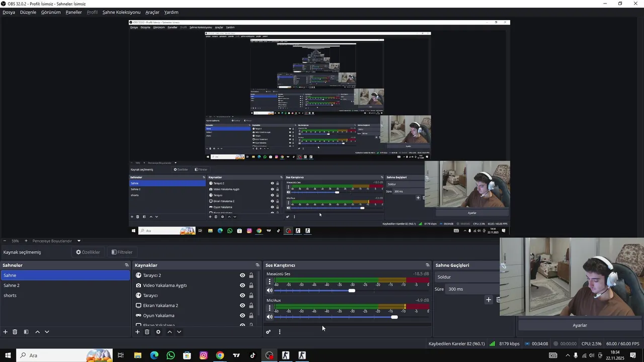The width and height of the screenshot is (644, 362).
Task: Open the Düzenle menu
Action: coord(28,12)
